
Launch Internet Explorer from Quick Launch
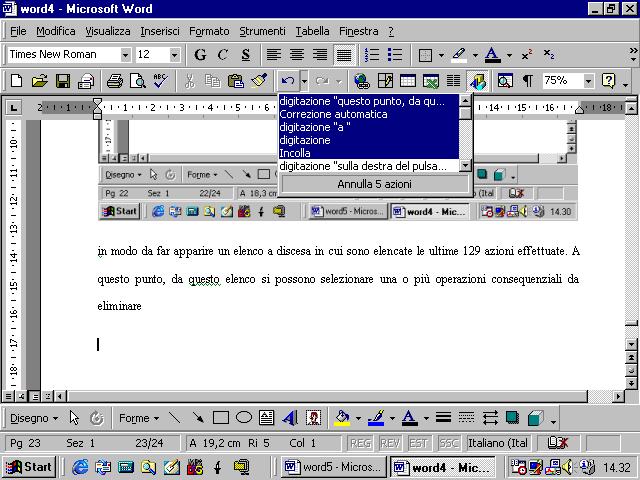pyautogui.click(x=80, y=467)
